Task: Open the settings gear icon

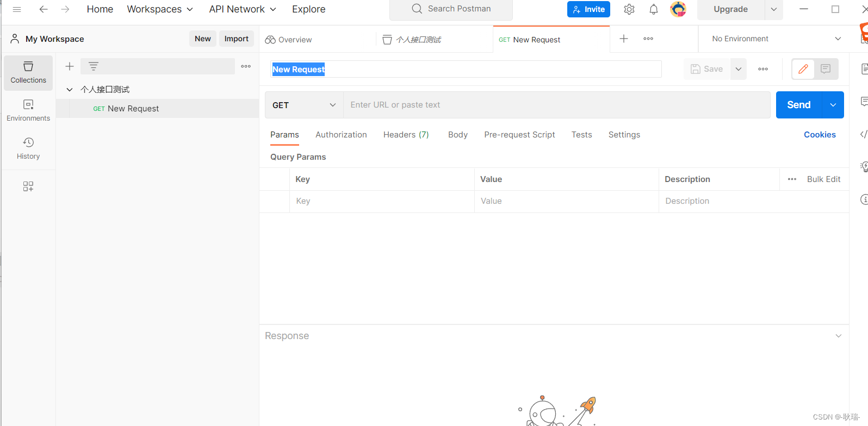Action: (x=629, y=9)
